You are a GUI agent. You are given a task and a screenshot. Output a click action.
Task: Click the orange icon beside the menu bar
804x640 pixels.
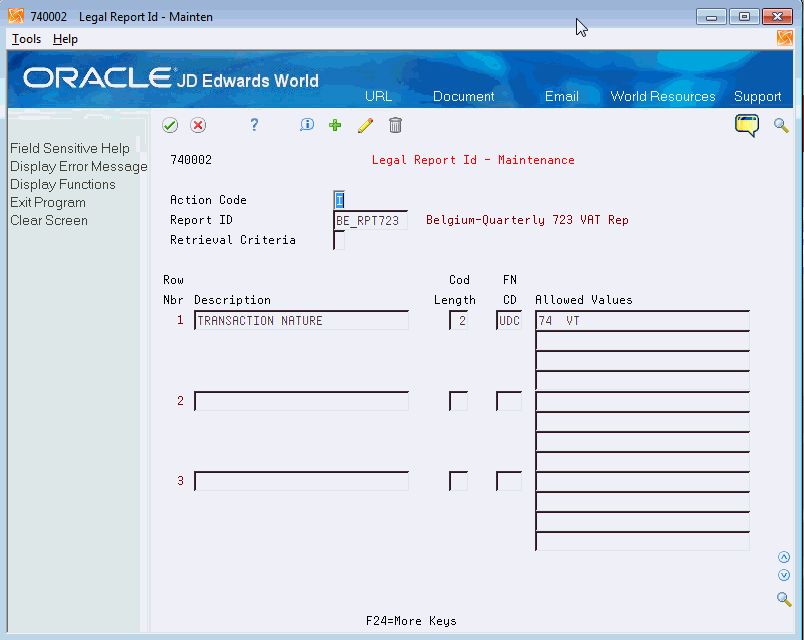tap(785, 38)
